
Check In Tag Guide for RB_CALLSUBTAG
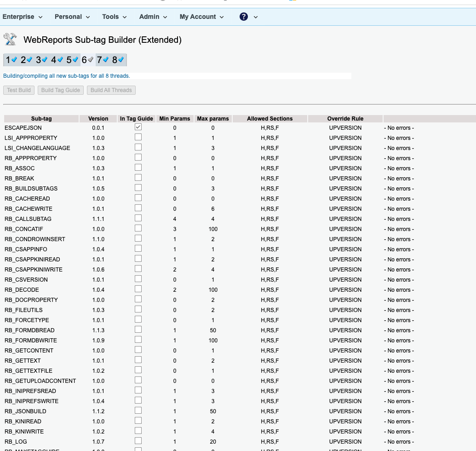click(x=138, y=218)
